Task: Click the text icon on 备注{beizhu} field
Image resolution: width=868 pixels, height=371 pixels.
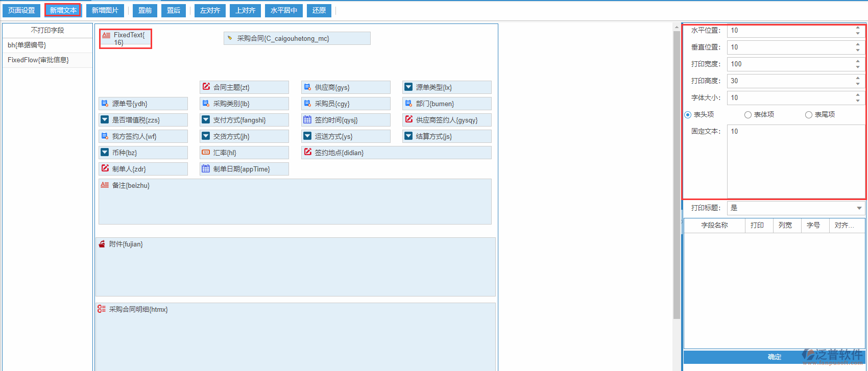Action: coord(105,185)
